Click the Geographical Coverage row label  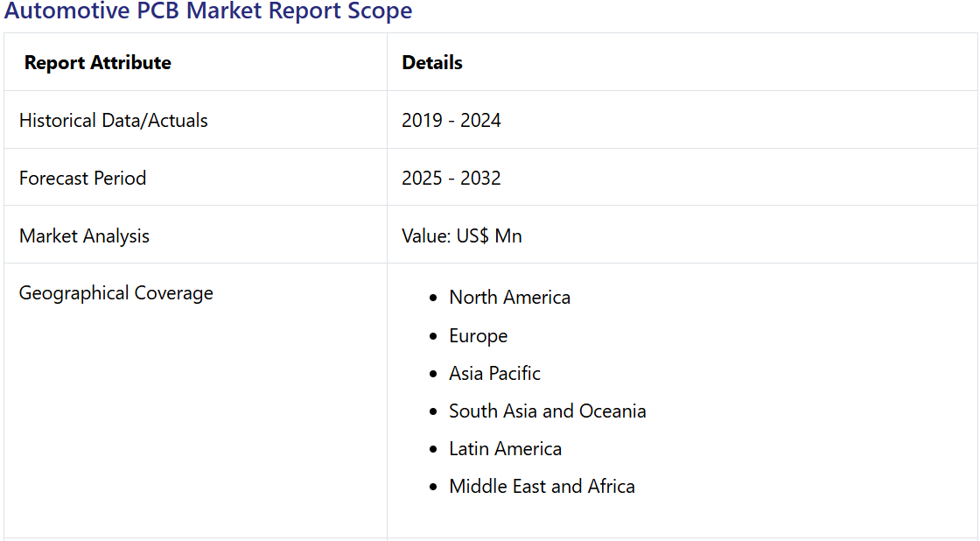tap(116, 293)
